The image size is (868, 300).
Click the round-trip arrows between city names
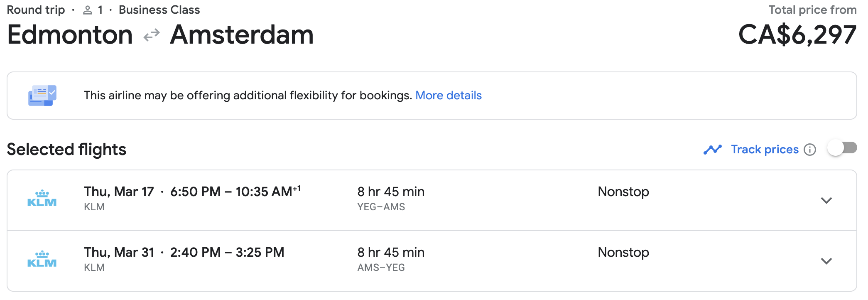tap(152, 35)
